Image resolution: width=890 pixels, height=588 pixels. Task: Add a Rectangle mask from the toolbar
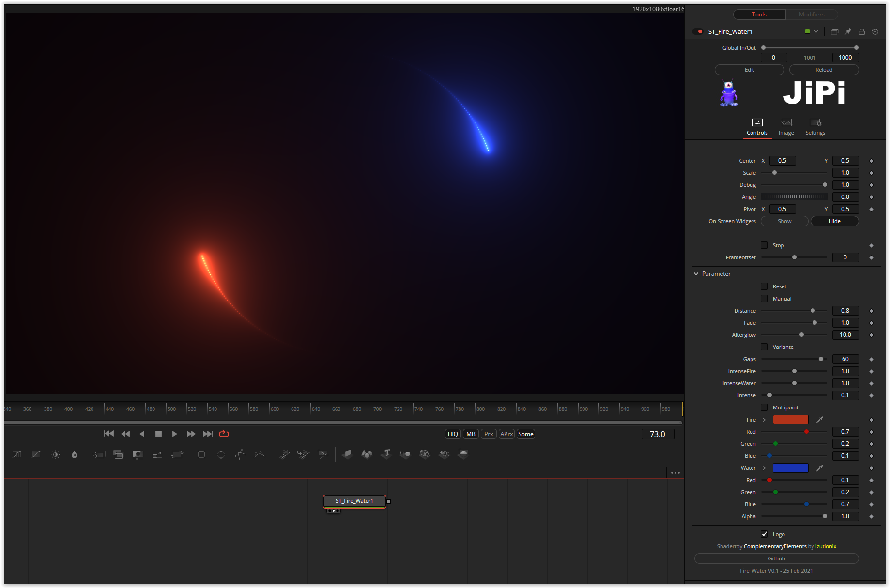pyautogui.click(x=201, y=454)
